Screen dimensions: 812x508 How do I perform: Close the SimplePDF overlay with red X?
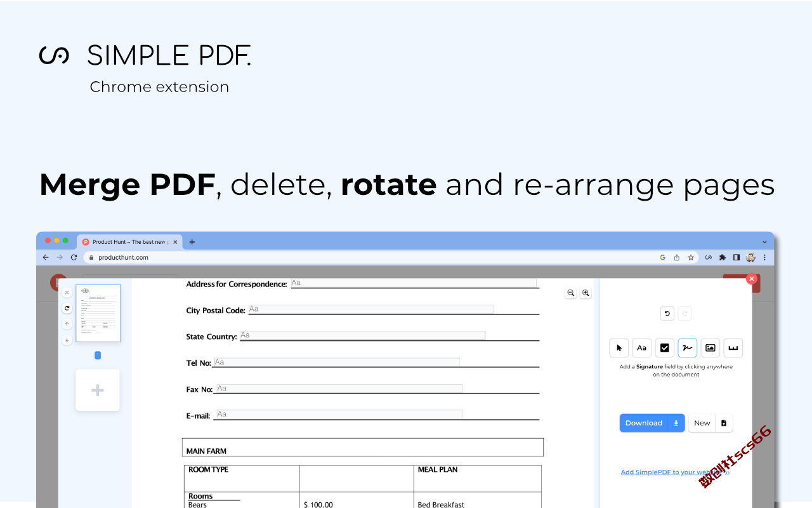click(752, 279)
